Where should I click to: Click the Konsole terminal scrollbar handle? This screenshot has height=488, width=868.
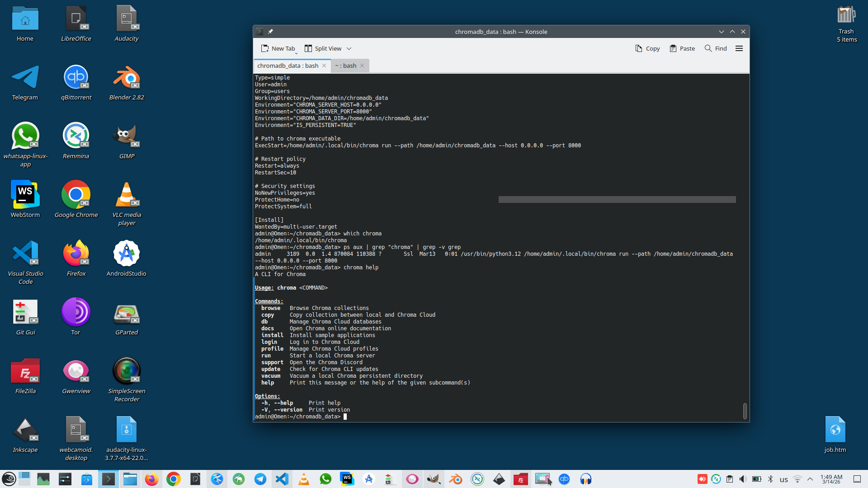[x=745, y=411]
